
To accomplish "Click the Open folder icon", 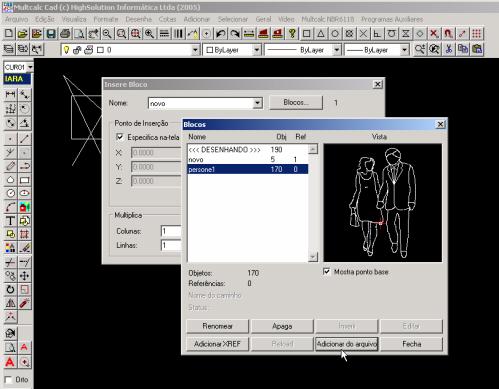I will [23, 34].
